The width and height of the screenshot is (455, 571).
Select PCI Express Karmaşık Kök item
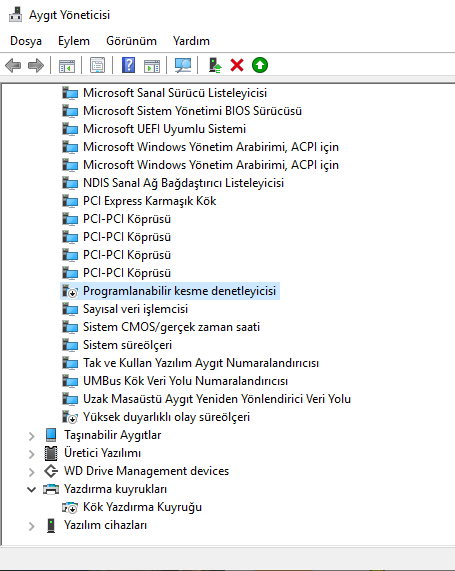pyautogui.click(x=149, y=201)
